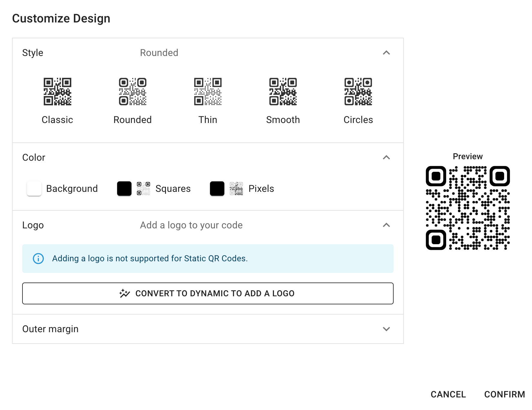Image resolution: width=532 pixels, height=410 pixels.
Task: Select the Rounded QR style icon
Action: 132,92
